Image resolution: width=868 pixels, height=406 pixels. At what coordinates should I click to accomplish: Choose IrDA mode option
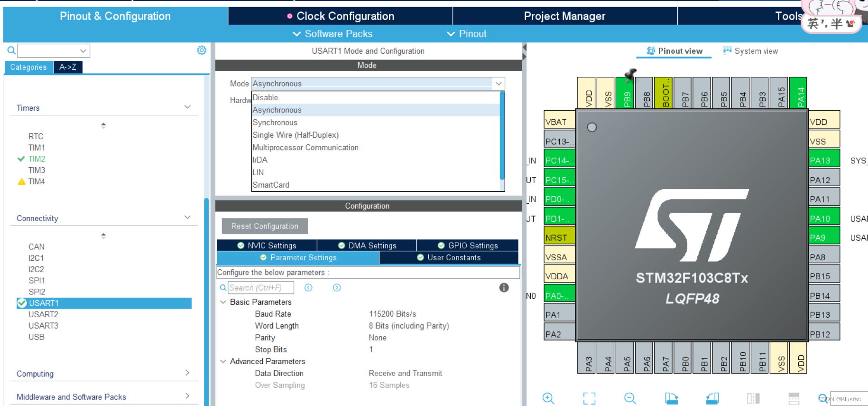pos(376,160)
